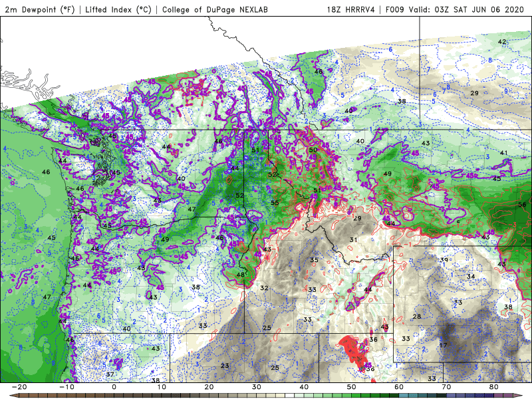Click the "F009" forecast hour label
The height and width of the screenshot is (399, 532).
(x=395, y=9)
